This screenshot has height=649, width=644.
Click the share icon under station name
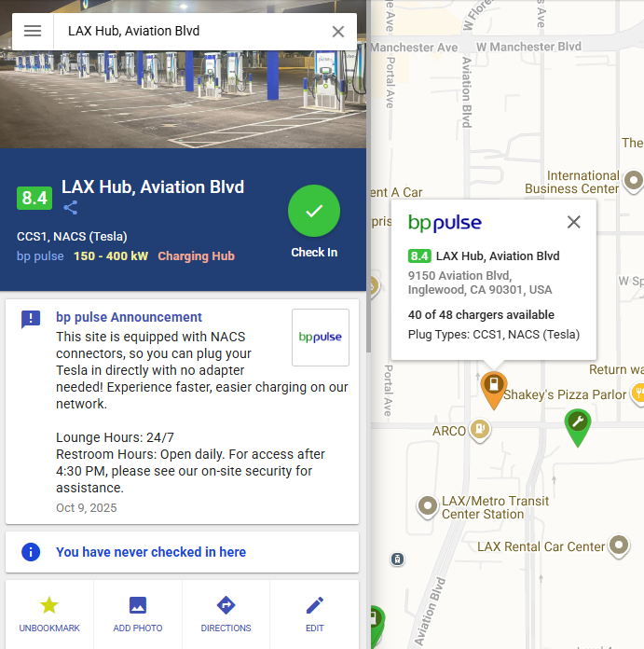[71, 208]
